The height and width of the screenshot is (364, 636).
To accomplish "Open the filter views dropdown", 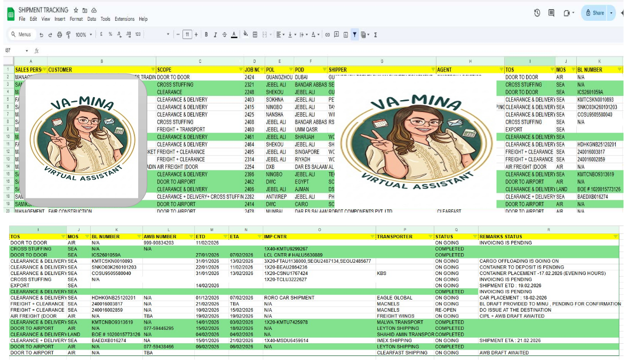I will click(x=365, y=35).
